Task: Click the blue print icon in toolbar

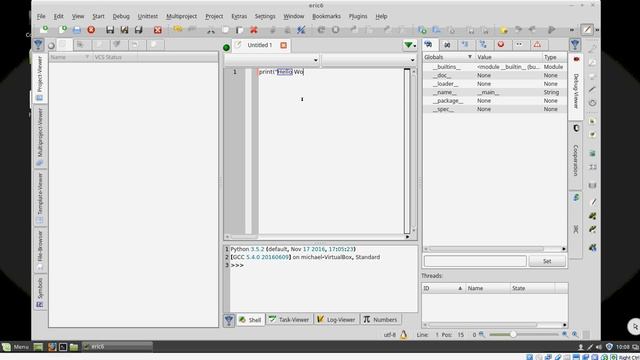Action: (77, 30)
